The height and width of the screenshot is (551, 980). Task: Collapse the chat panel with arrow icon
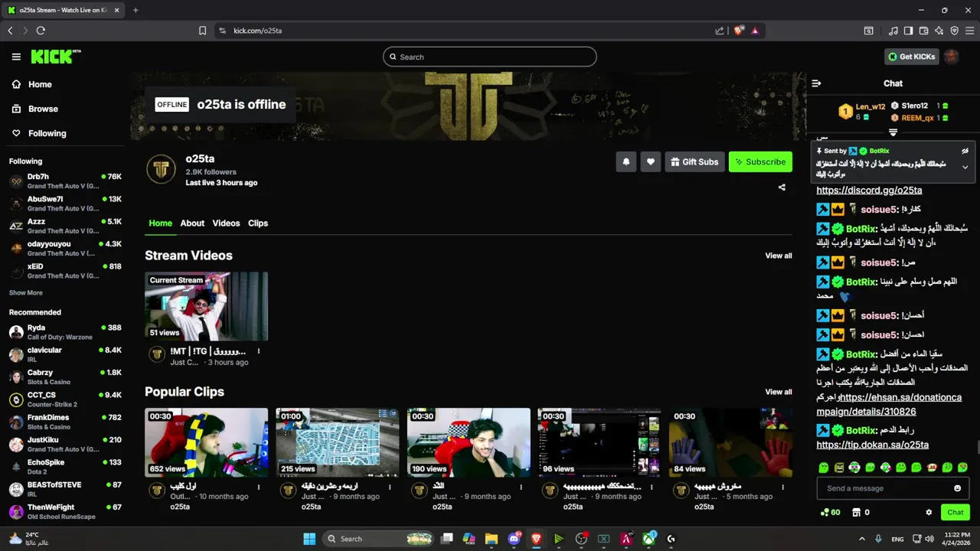[x=816, y=83]
